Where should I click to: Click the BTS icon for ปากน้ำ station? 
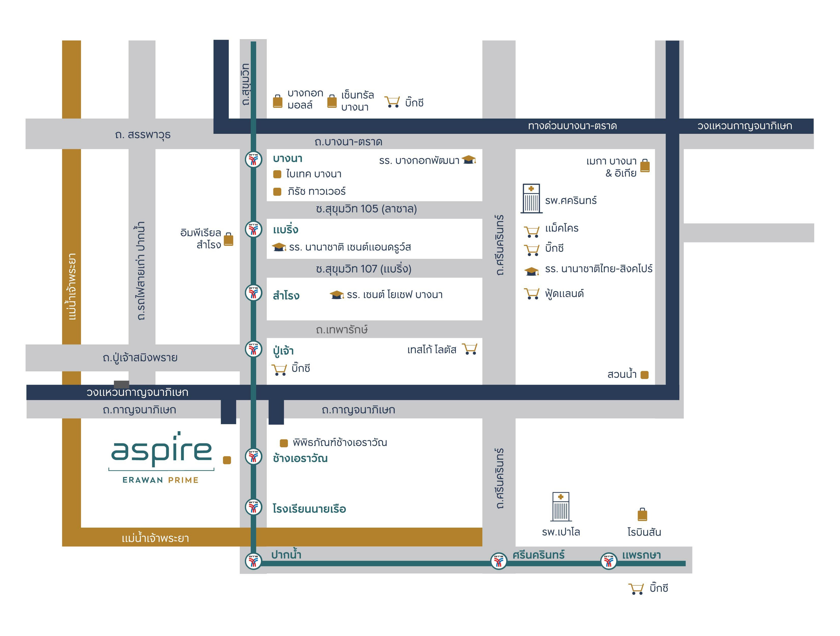253,561
